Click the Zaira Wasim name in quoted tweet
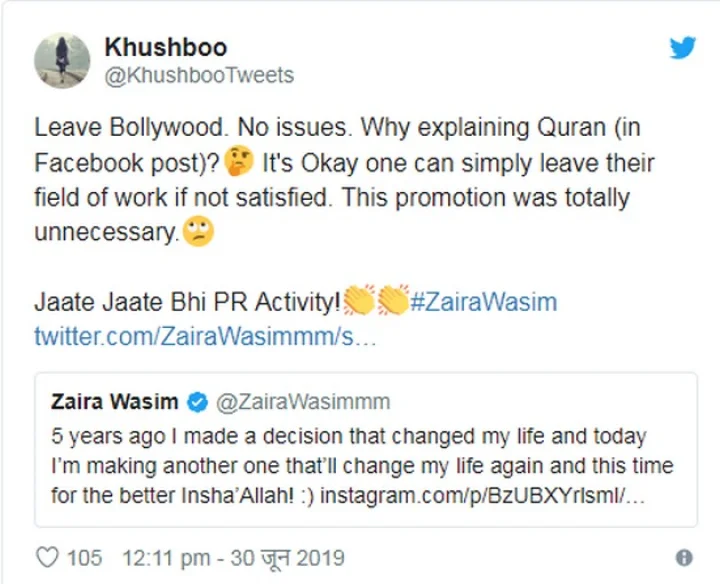Screen dimensions: 720x584 114,402
